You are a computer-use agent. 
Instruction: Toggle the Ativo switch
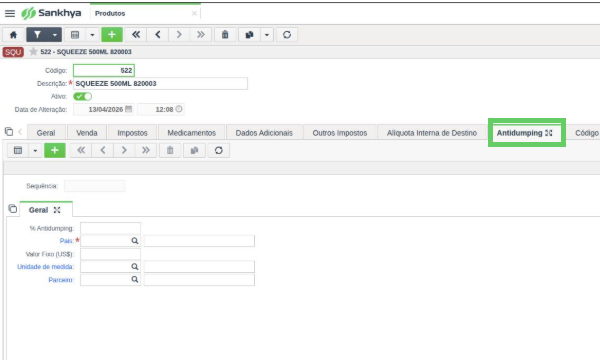coord(82,96)
